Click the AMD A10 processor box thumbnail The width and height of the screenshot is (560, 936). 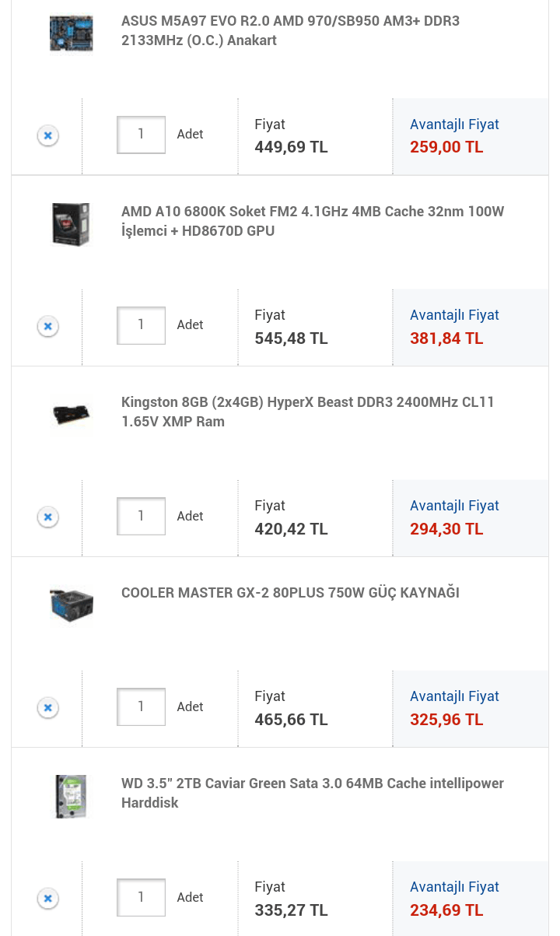pyautogui.click(x=71, y=224)
